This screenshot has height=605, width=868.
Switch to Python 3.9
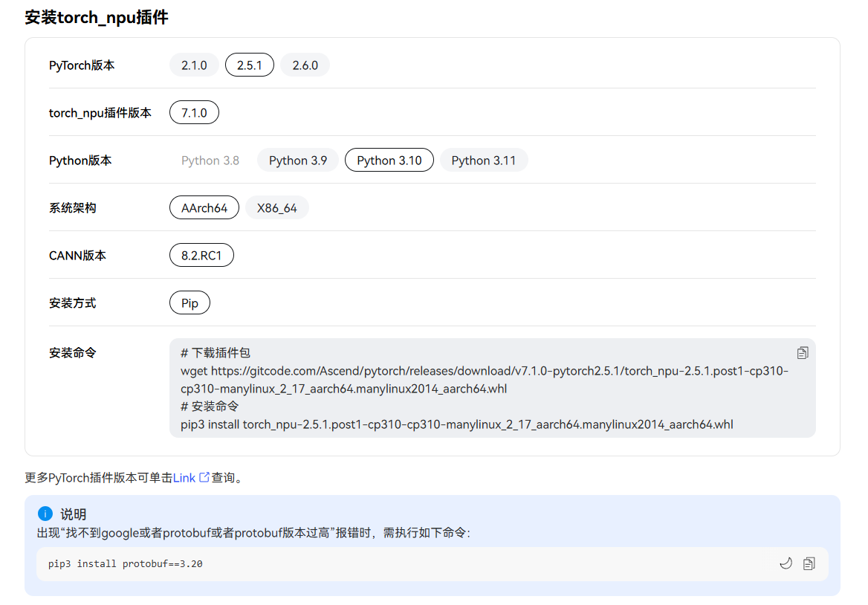(297, 161)
